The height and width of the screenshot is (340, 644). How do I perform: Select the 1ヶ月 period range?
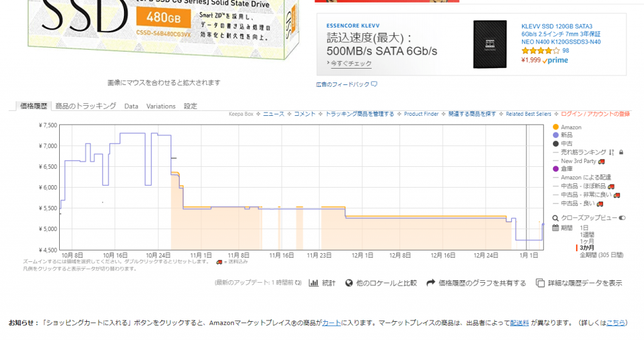(587, 241)
